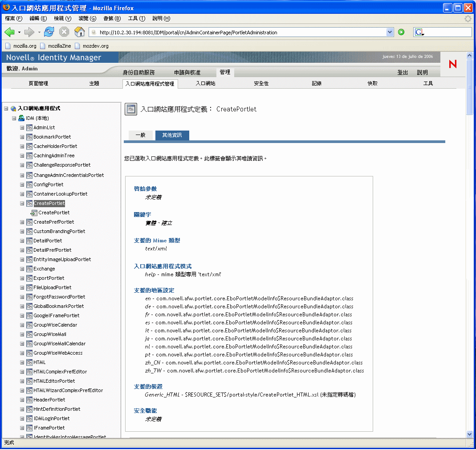Expand the CachingAdminTree node
Viewport: 476px width, 450px height.
click(x=22, y=156)
